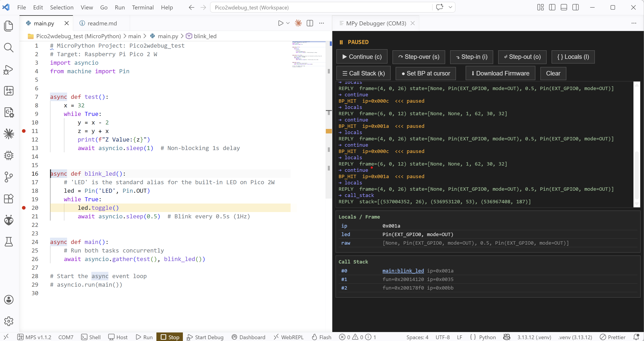
Task: Open WebREPL from status bar
Action: [289, 337]
